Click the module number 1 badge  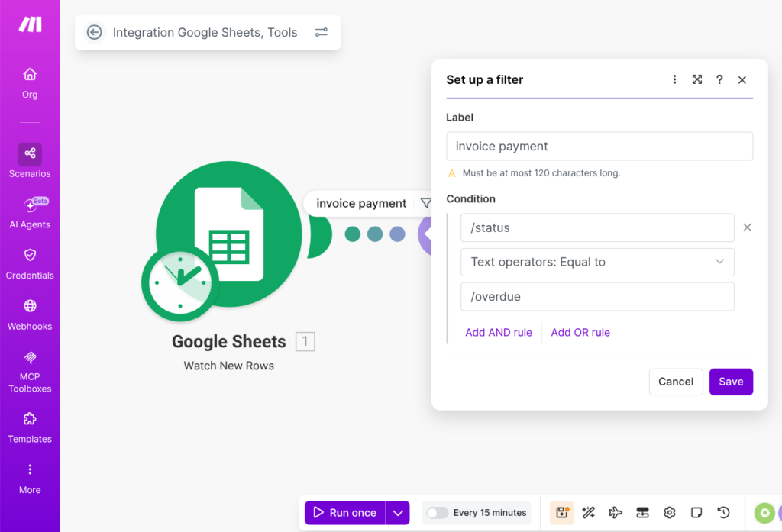click(305, 341)
